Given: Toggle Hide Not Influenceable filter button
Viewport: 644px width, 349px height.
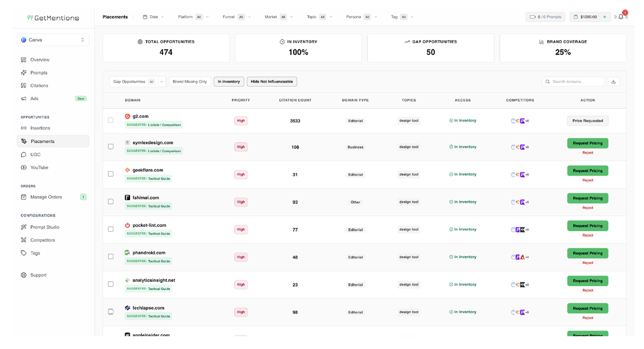Looking at the screenshot, I should [x=272, y=82].
